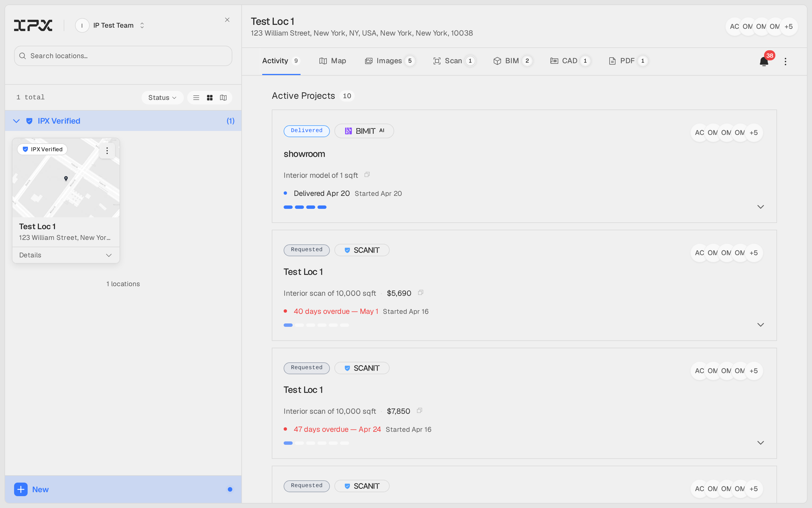Open the Status filter dropdown
Screen dimensions: 812x508
(x=162, y=97)
